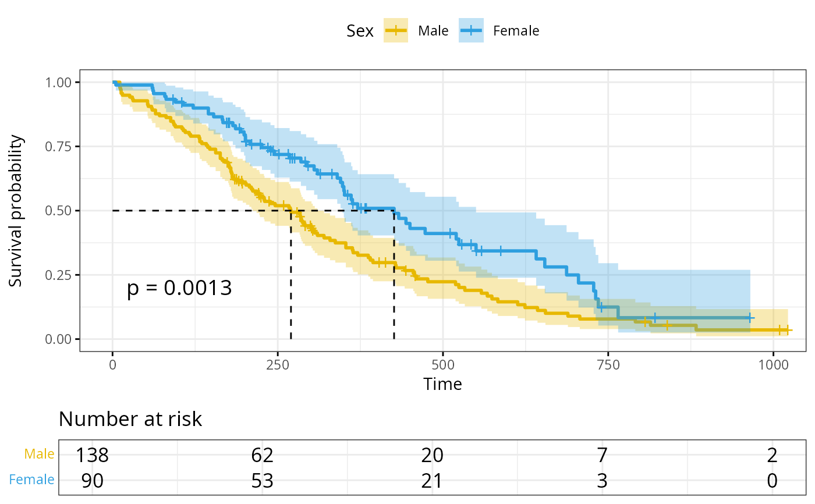Image resolution: width=815 pixels, height=504 pixels.
Task: Click the Male legend text label
Action: [433, 31]
